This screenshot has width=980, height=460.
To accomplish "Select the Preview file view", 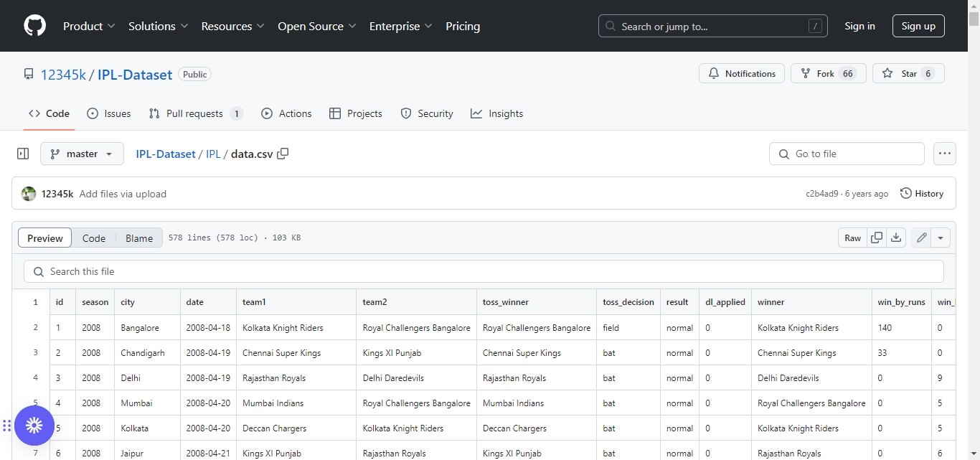I will 45,238.
